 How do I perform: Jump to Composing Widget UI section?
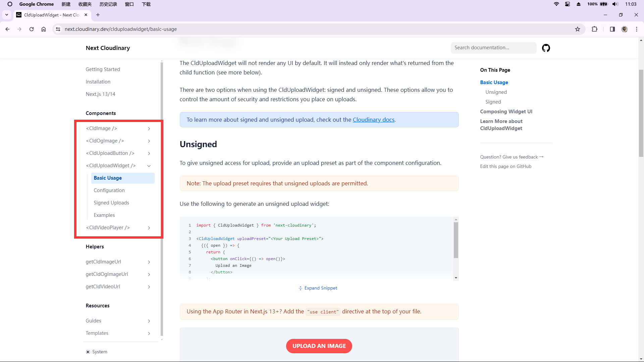click(506, 112)
